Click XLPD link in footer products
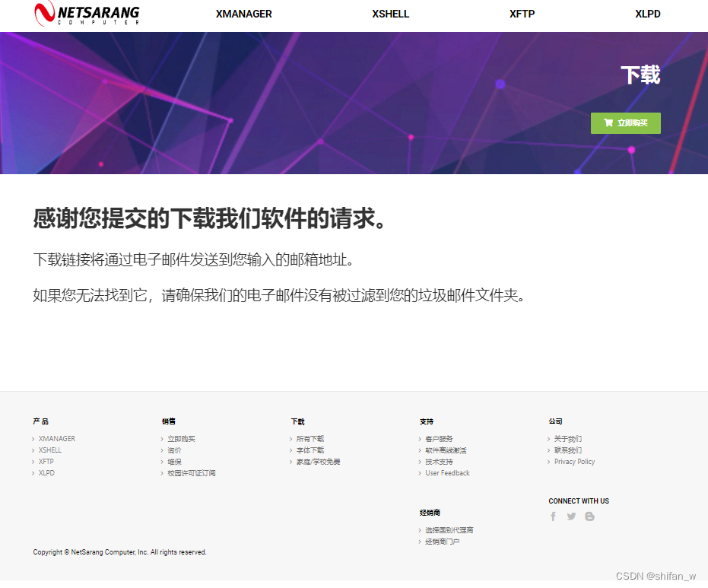The image size is (708, 588). coord(46,473)
